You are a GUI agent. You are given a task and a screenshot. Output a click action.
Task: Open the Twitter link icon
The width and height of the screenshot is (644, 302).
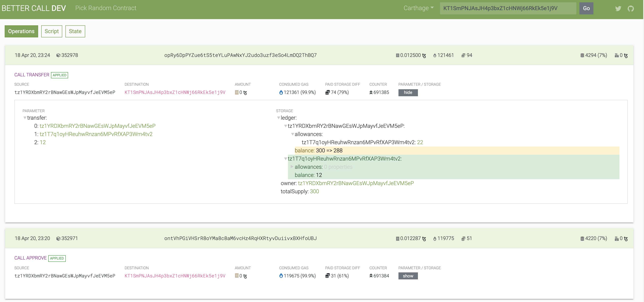click(x=618, y=9)
